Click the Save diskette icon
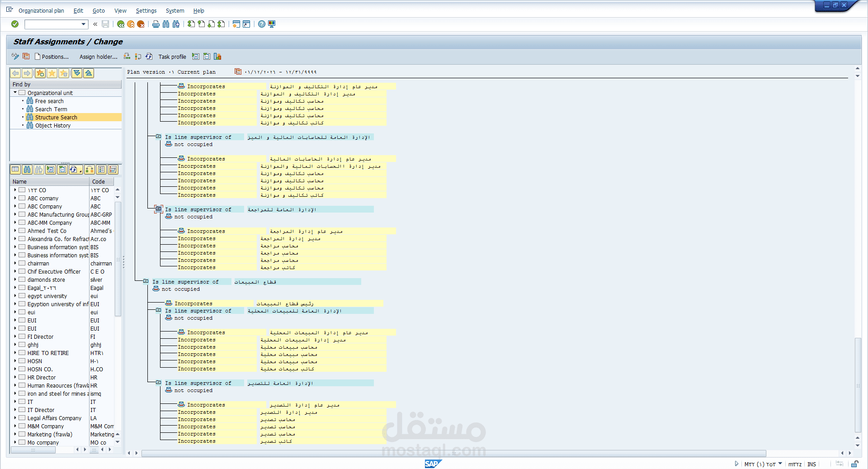Image resolution: width=868 pixels, height=469 pixels. (x=105, y=24)
